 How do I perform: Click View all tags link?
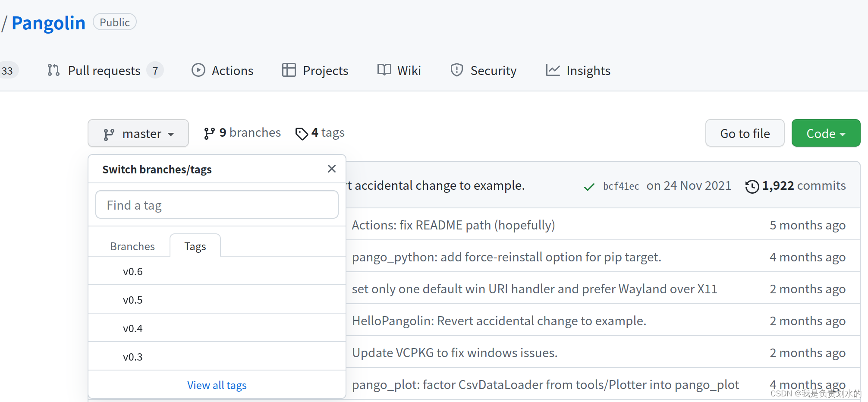[217, 385]
